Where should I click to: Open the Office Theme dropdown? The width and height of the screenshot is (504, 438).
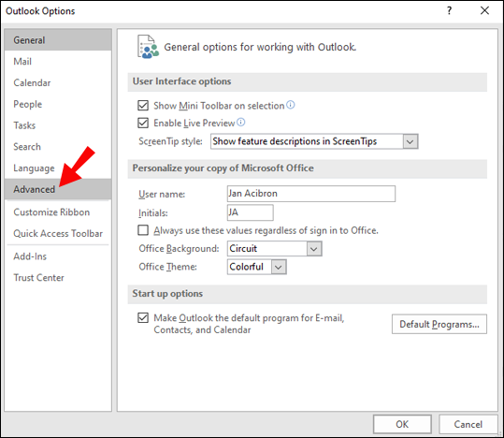pyautogui.click(x=257, y=267)
